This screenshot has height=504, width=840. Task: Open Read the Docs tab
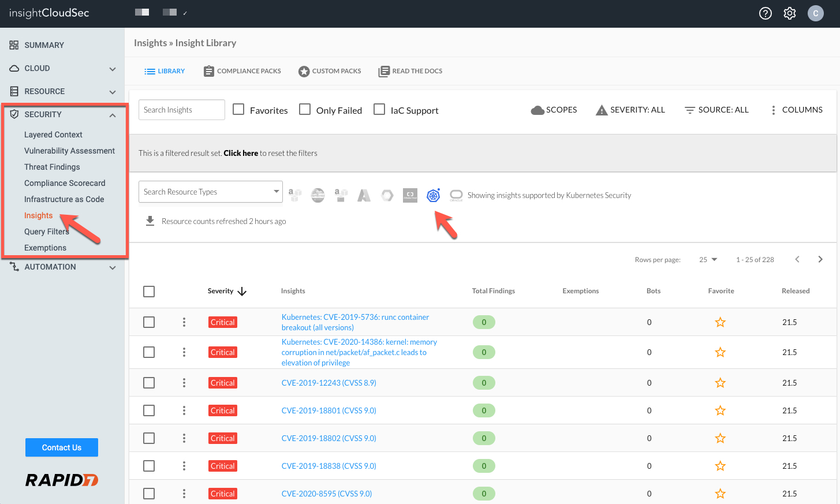click(x=410, y=71)
